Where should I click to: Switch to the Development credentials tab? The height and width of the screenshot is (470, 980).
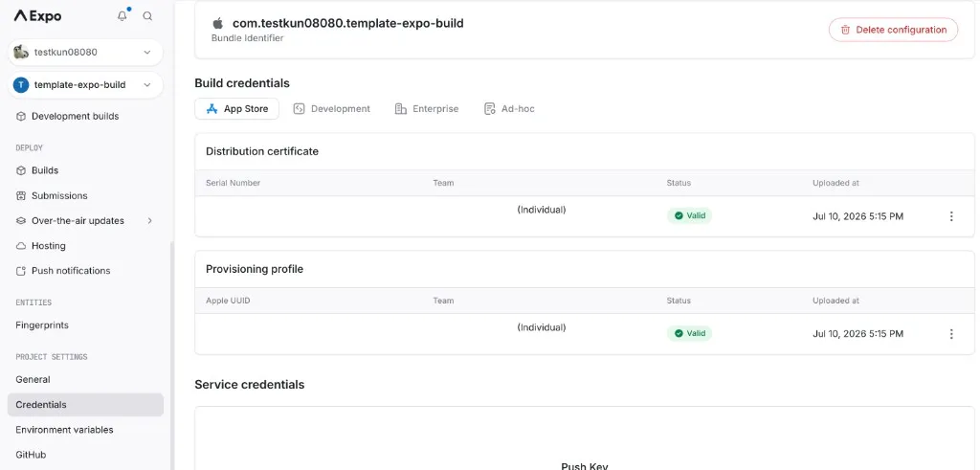(x=332, y=109)
